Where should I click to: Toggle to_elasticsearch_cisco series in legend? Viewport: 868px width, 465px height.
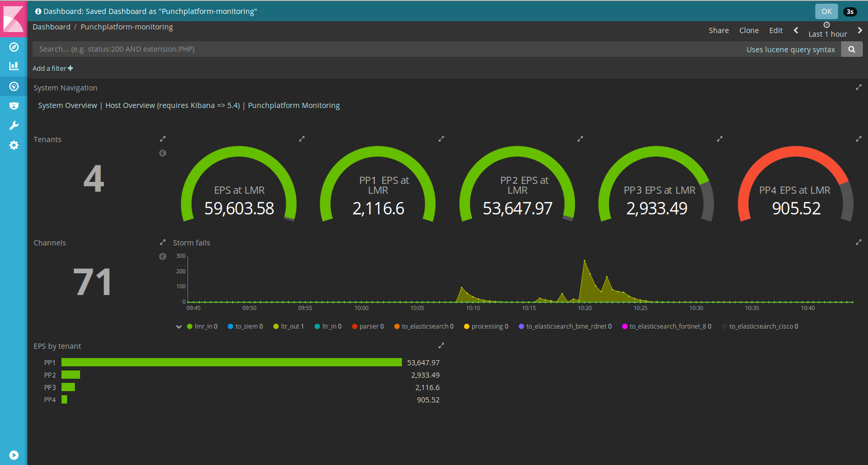[760, 327]
